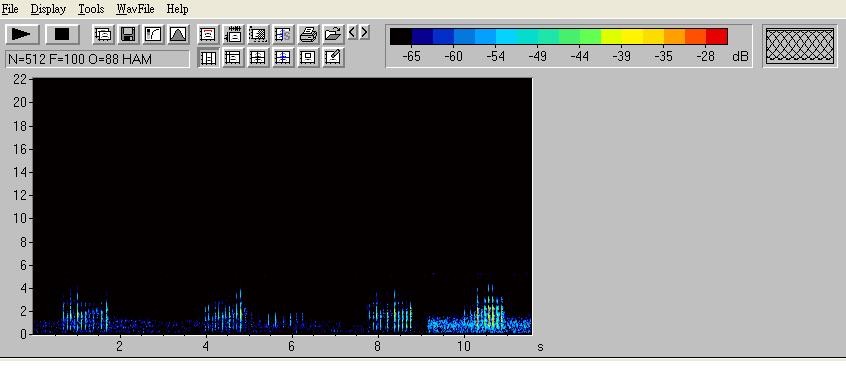
Task: Open the amplitude curve settings icon
Action: pos(153,35)
